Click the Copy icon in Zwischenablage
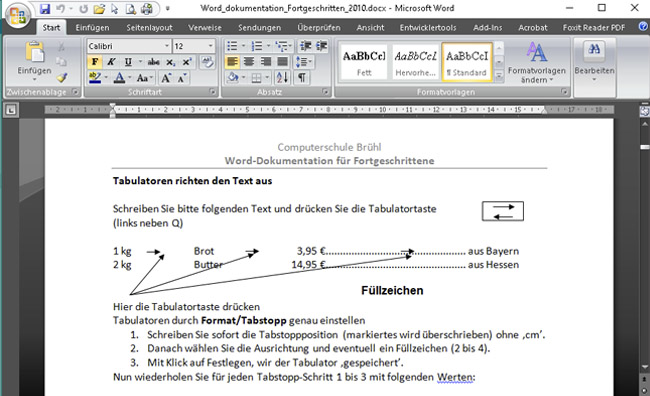Viewport: 650px width, 396px height. tap(61, 62)
